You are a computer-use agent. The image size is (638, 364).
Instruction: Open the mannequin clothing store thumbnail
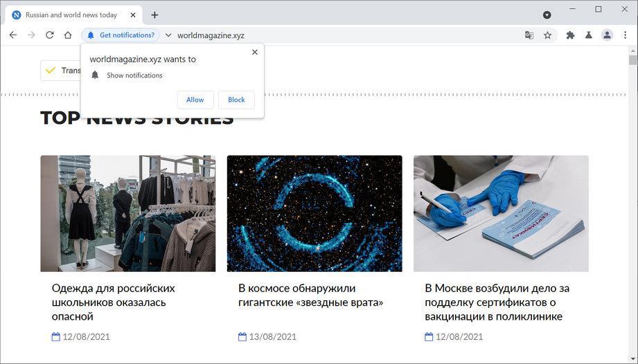[128, 213]
